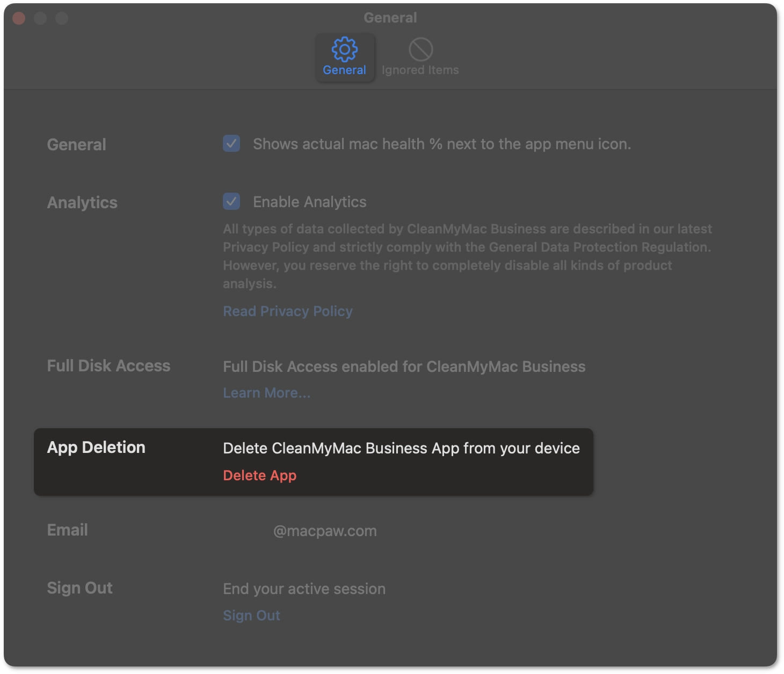This screenshot has height=674, width=784.
Task: Open the Read Privacy Policy link
Action: point(288,311)
